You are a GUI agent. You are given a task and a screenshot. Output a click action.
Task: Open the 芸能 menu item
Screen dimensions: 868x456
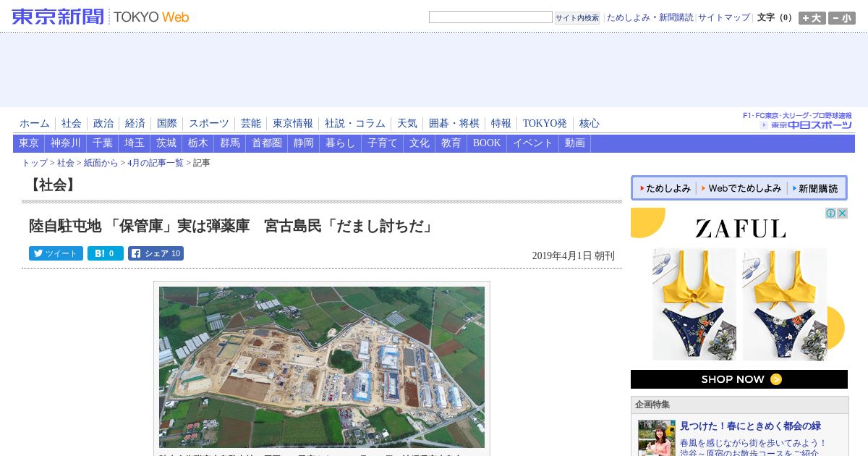pyautogui.click(x=251, y=124)
